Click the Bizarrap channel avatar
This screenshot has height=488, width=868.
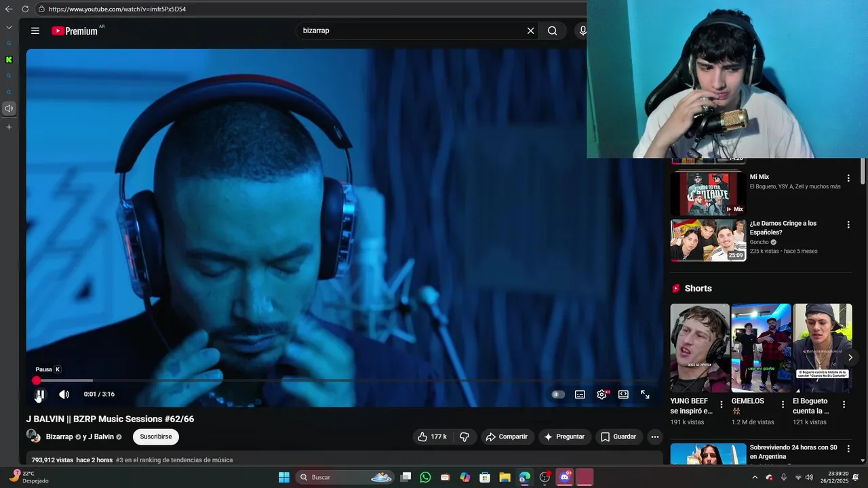pos(33,436)
